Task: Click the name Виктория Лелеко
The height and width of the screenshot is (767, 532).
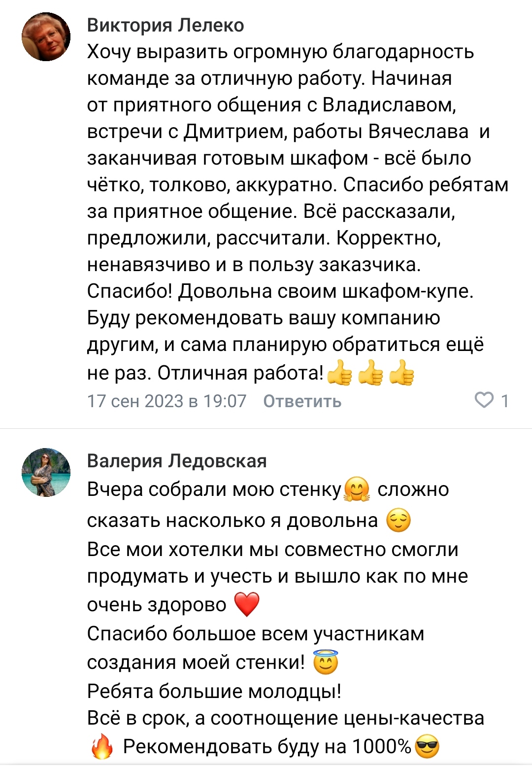Action: click(x=166, y=25)
